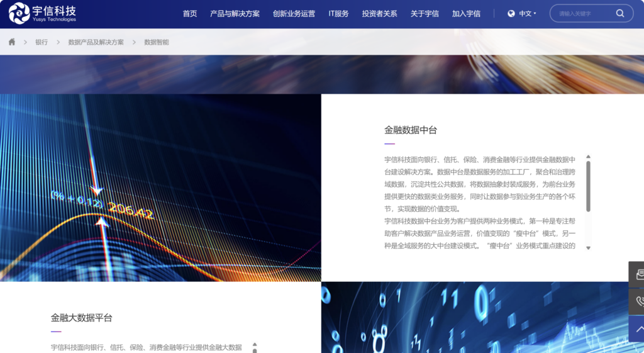Click the 数据智能 breadcrumb link
Viewport: 644px width, 353px height.
click(x=157, y=42)
